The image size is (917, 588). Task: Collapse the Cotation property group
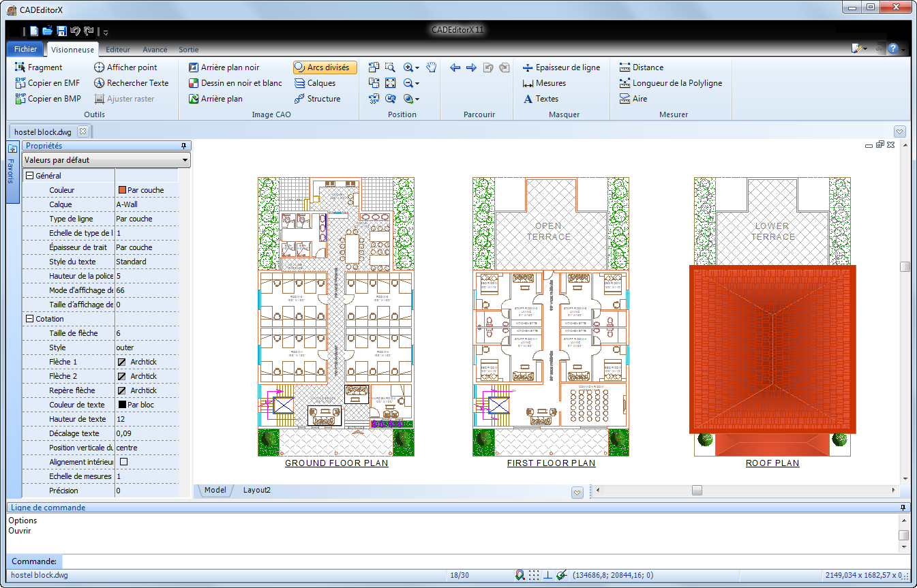[x=29, y=319]
